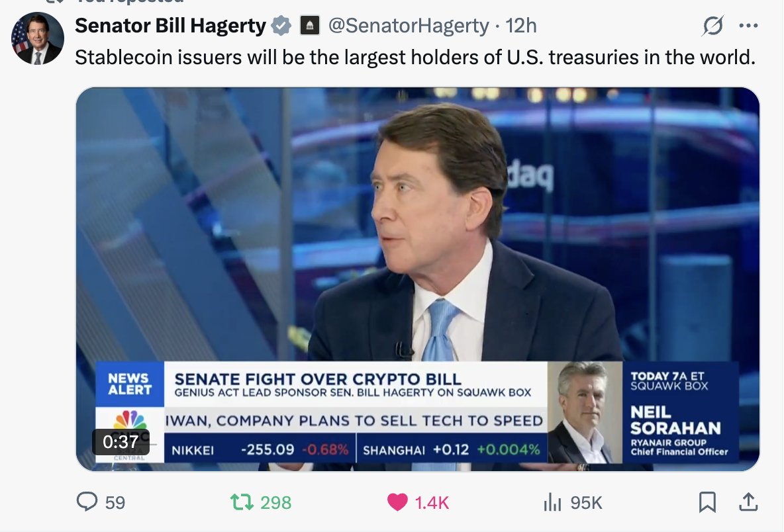This screenshot has width=784, height=532.
Task: Click the 59 replies count
Action: pos(115,502)
